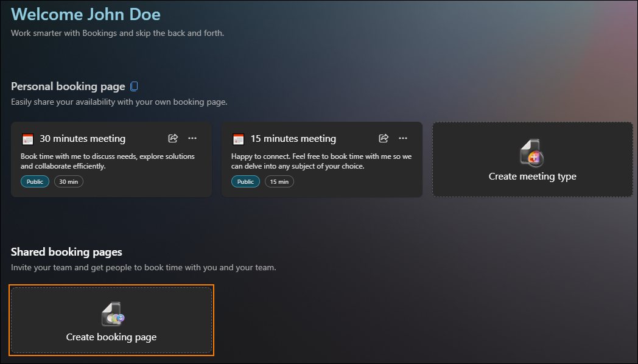Click the Public badge on 15 minutes meeting
The height and width of the screenshot is (364, 638).
click(x=246, y=181)
